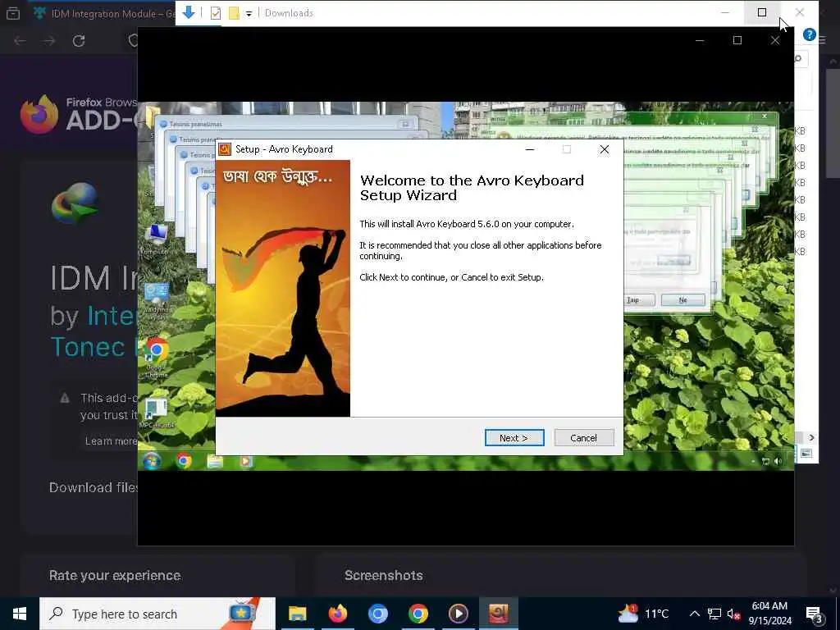Screen dimensions: 840x630
Task: Click the blue download arrow icon in Downloads
Action: (x=189, y=12)
